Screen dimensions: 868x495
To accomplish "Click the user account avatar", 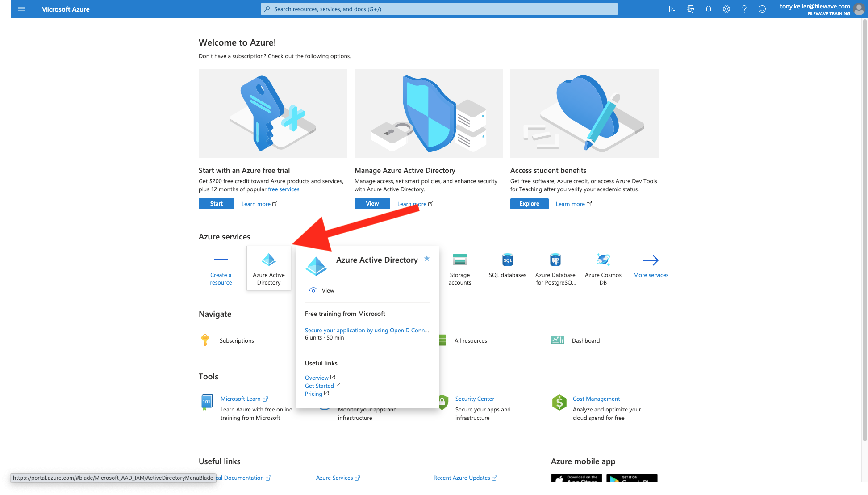I will coord(859,9).
